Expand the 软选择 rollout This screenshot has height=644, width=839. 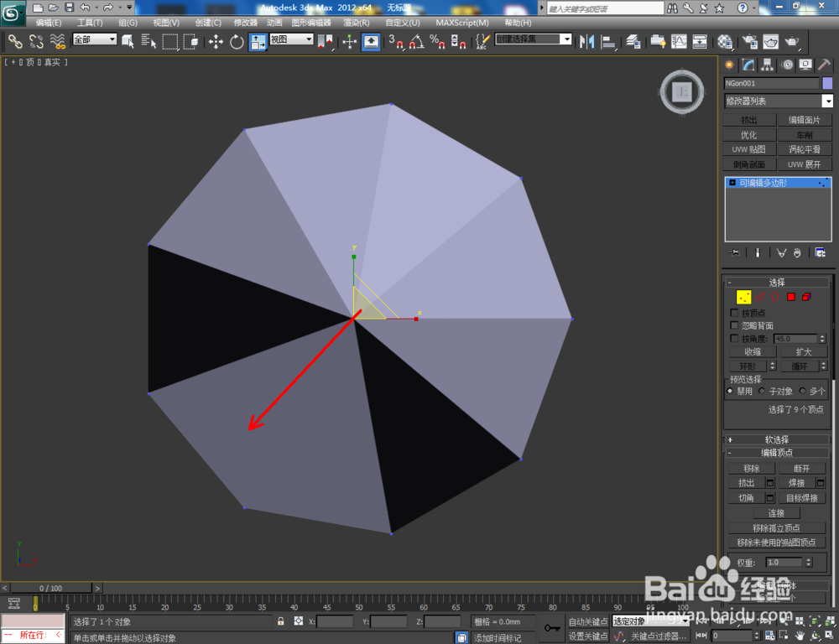776,439
